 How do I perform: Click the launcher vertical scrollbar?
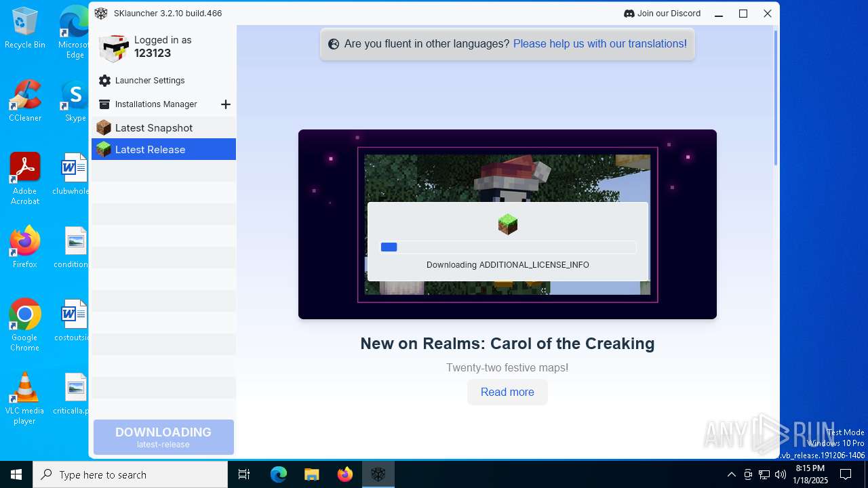tap(776, 98)
